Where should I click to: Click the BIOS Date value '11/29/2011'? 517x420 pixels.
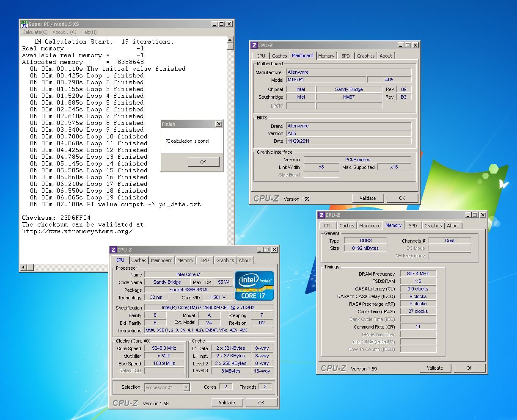click(349, 141)
